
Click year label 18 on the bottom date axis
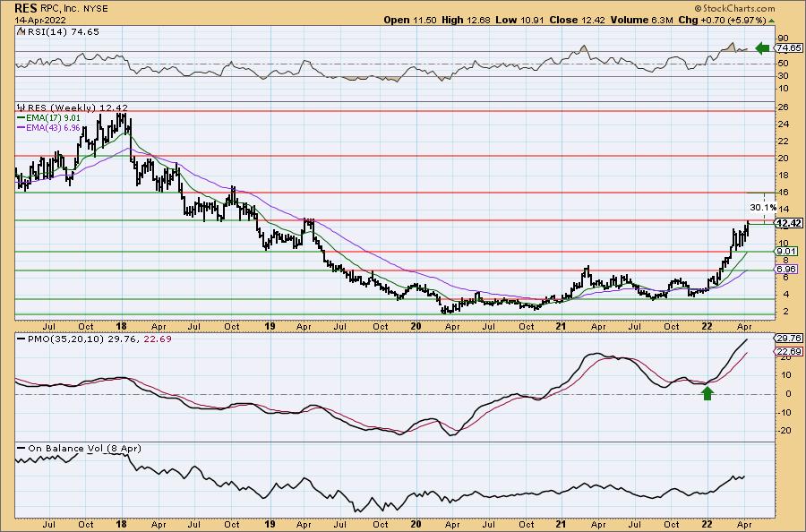(122, 524)
